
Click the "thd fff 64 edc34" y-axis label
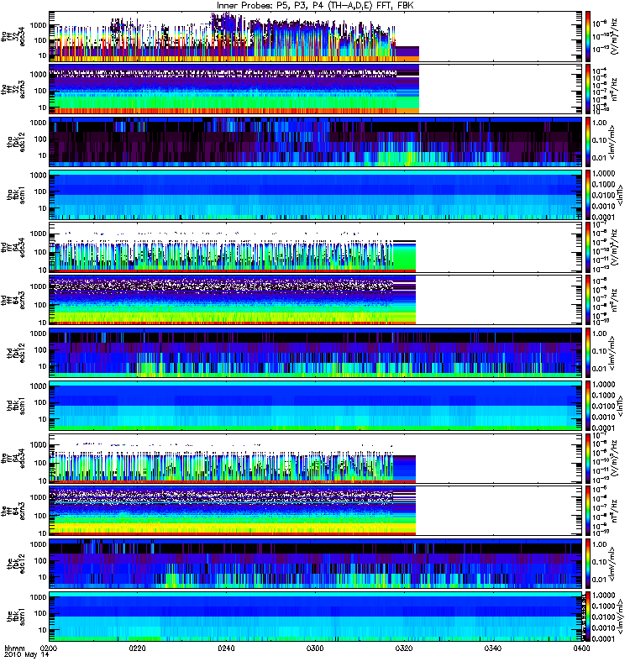pyautogui.click(x=13, y=247)
